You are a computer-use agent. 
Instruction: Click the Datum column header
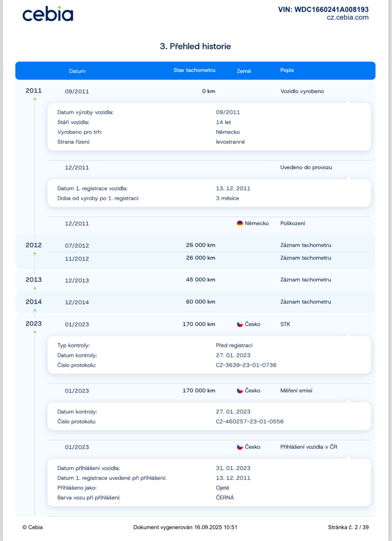77,71
